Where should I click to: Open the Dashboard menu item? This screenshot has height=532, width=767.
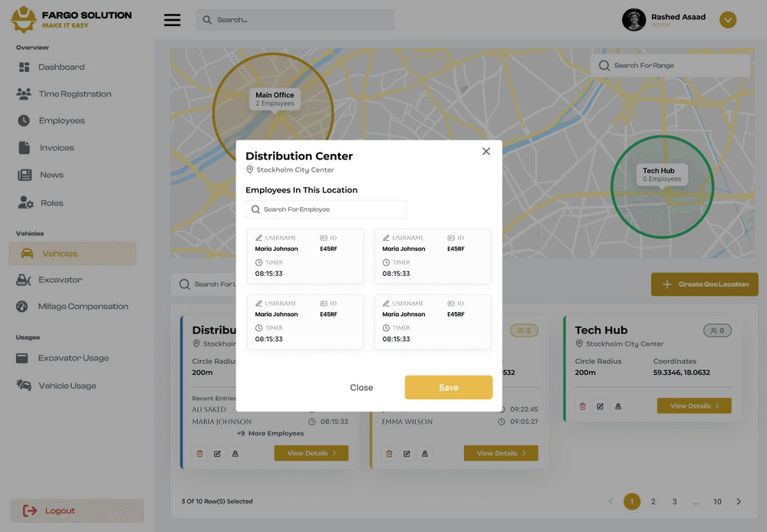61,67
